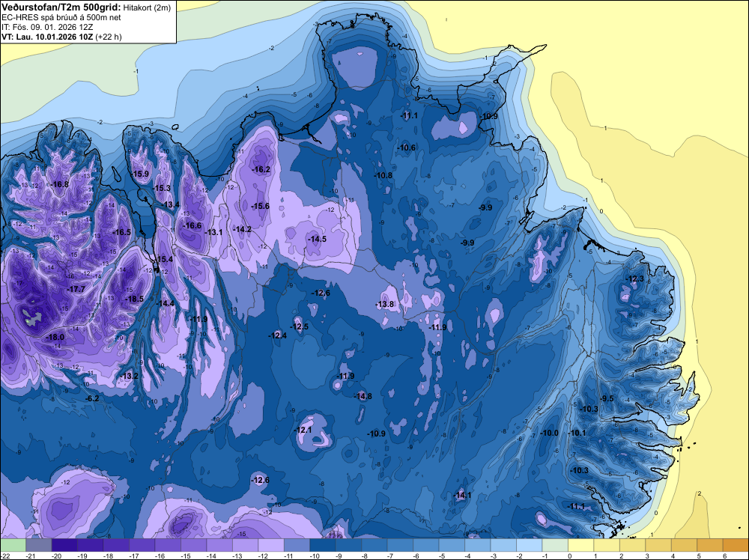Click the temperature value -12.4 on the map
This screenshot has height=560, width=749.
(x=278, y=335)
